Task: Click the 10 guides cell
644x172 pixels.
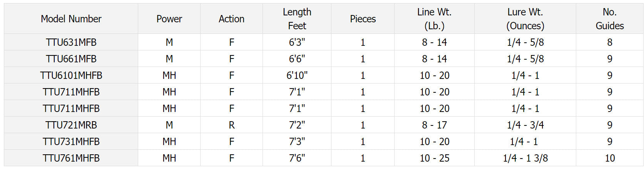Action: [610, 158]
